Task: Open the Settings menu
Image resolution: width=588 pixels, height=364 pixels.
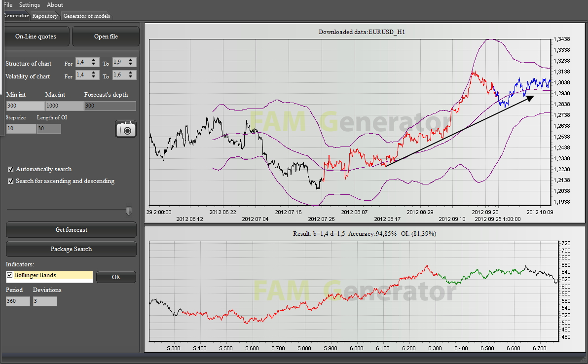Action: 29,5
